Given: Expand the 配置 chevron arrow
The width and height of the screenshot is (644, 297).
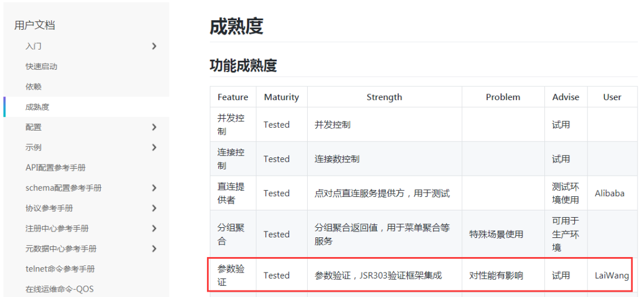Looking at the screenshot, I should pyautogui.click(x=154, y=127).
